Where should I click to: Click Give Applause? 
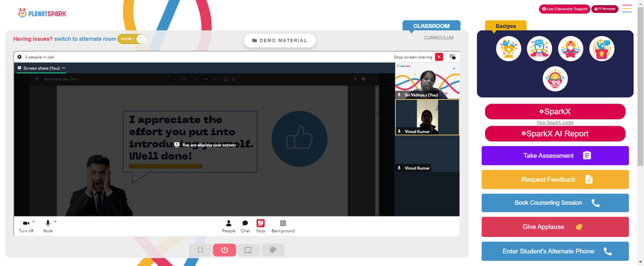tap(555, 227)
